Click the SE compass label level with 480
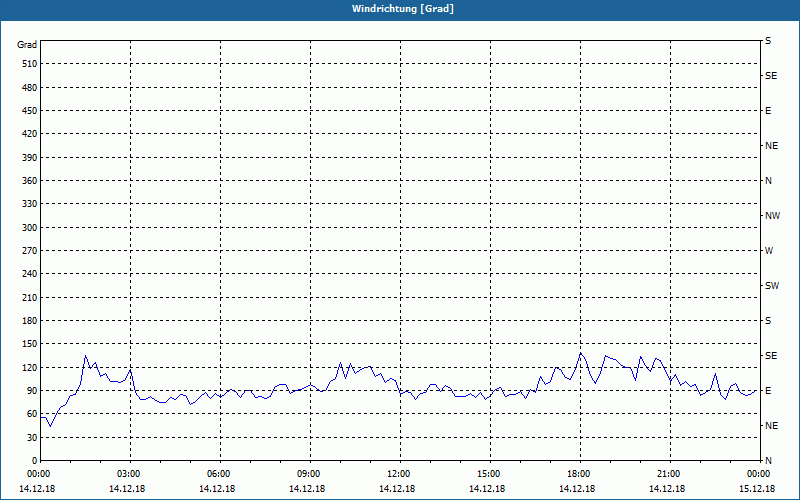The width and height of the screenshot is (800, 500). point(771,76)
